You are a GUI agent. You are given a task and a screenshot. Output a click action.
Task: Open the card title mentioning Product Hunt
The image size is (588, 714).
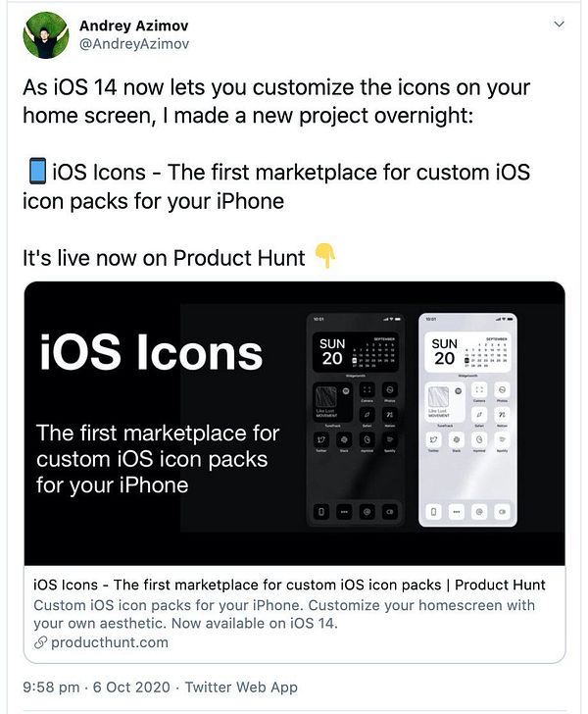(289, 585)
